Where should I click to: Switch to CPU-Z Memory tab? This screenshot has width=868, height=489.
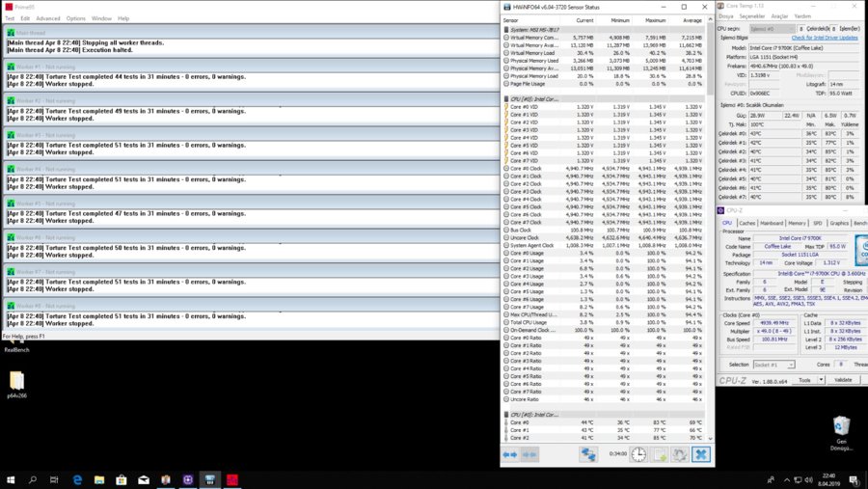tap(798, 223)
